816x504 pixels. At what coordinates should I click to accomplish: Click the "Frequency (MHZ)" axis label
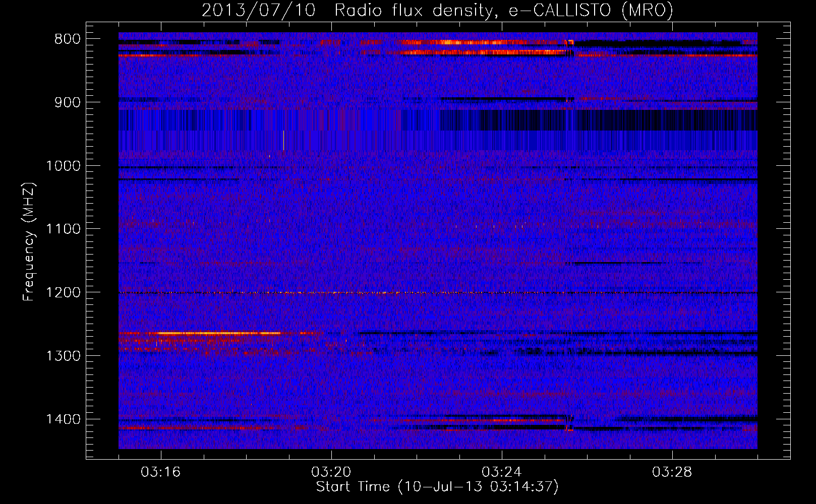click(29, 242)
